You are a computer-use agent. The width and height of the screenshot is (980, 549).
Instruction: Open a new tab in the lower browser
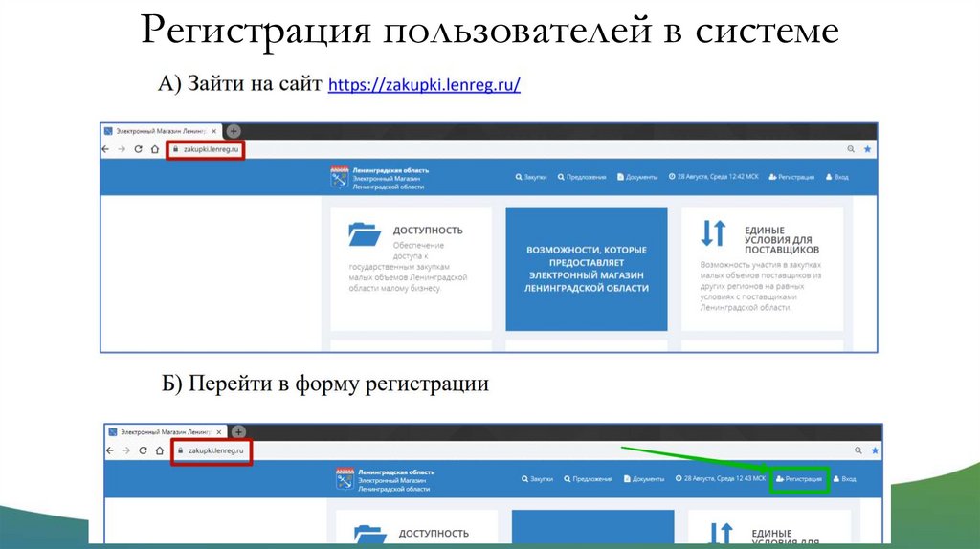pos(238,432)
